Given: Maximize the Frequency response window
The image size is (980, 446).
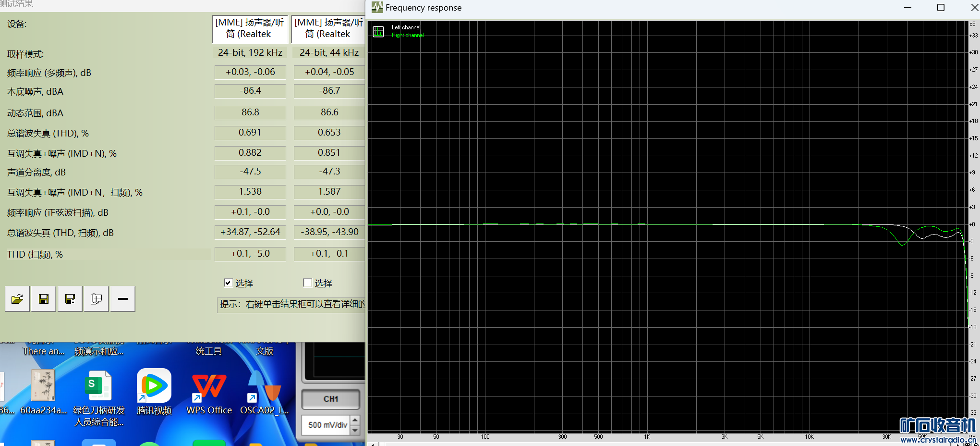Looking at the screenshot, I should (941, 8).
